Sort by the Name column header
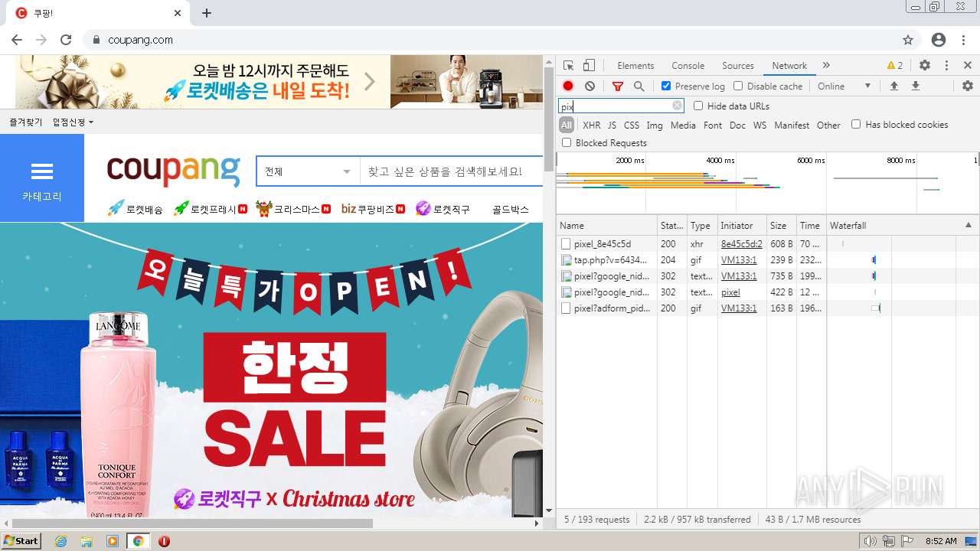 [x=606, y=226]
